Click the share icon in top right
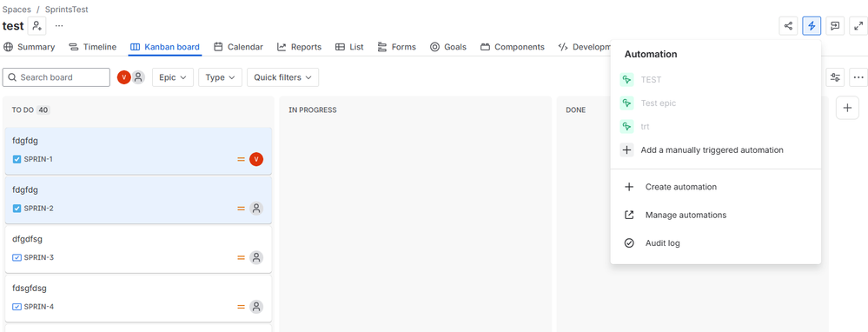The width and height of the screenshot is (868, 332). click(x=788, y=26)
